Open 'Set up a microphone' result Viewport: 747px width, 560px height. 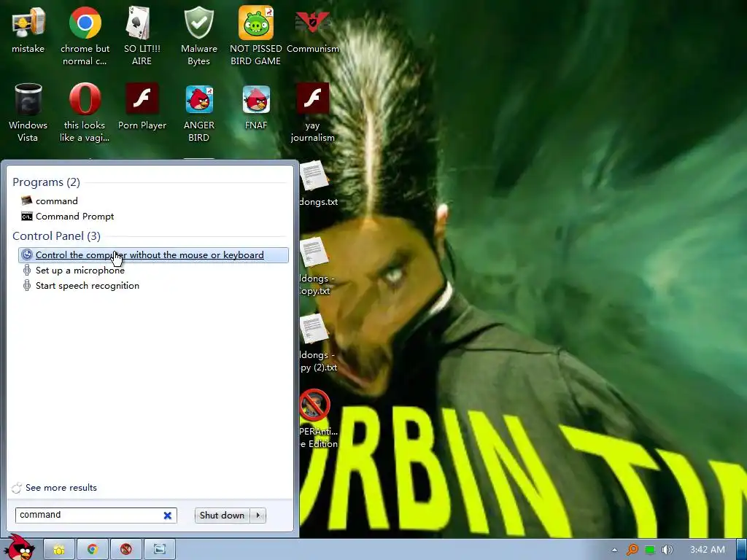click(x=80, y=271)
